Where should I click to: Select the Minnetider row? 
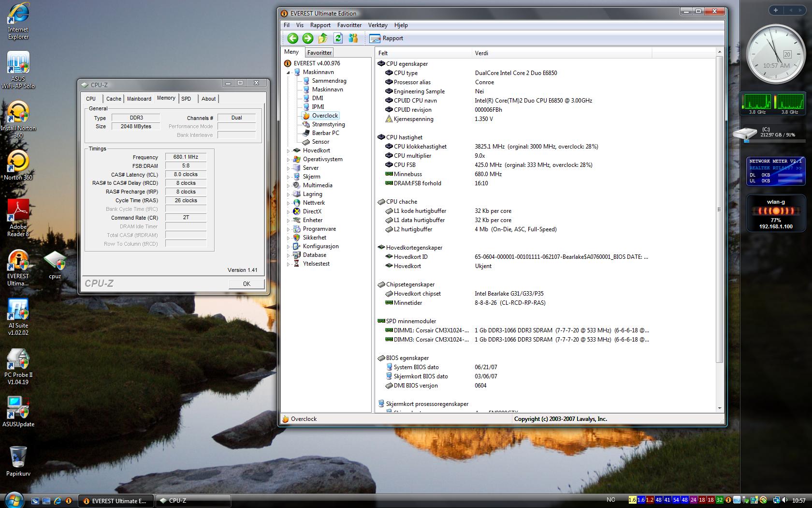(545, 303)
